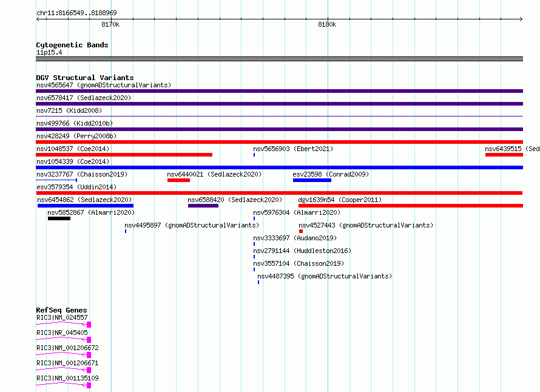
Task: Select the blue nsv6454862 variant bar
Action: [x=86, y=206]
